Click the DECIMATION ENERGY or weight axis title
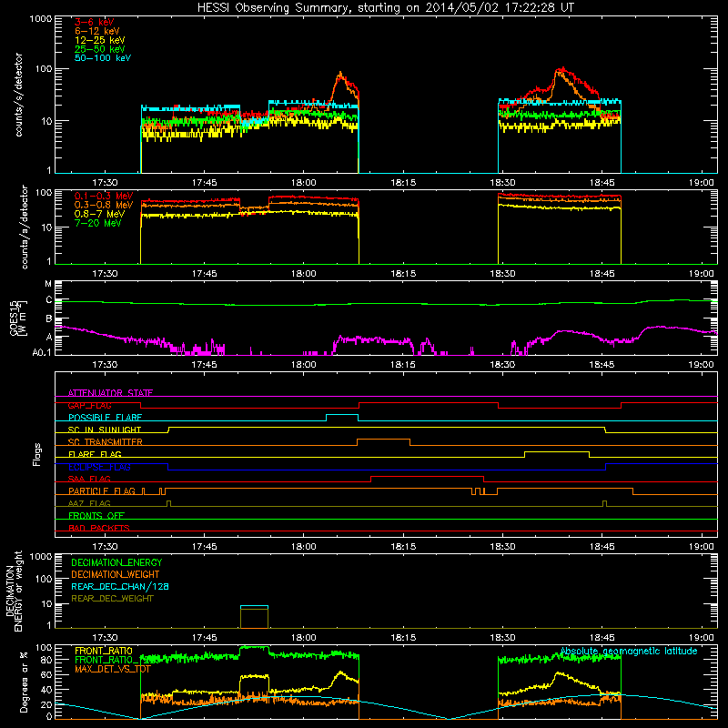Screen dimensions: 728x728 point(14,591)
